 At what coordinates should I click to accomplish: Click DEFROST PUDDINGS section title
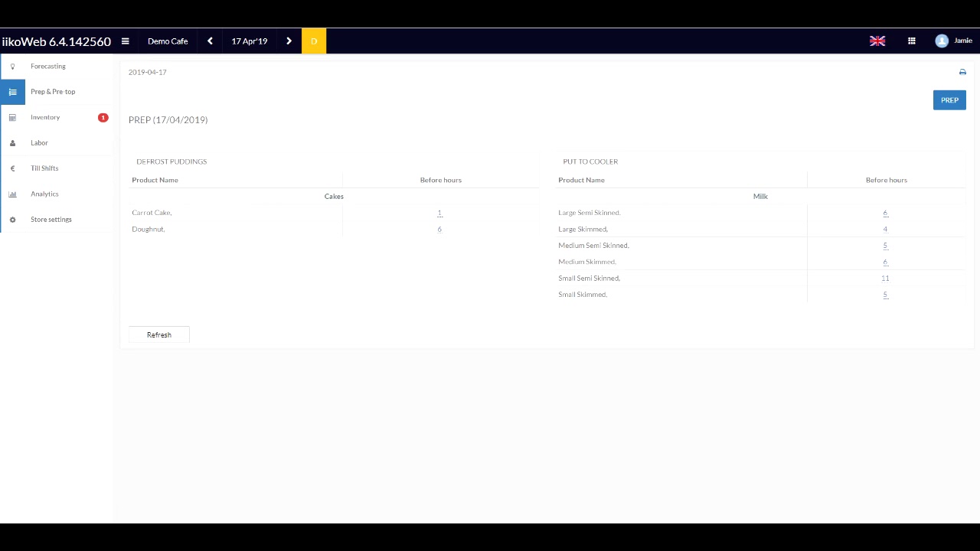pos(171,161)
